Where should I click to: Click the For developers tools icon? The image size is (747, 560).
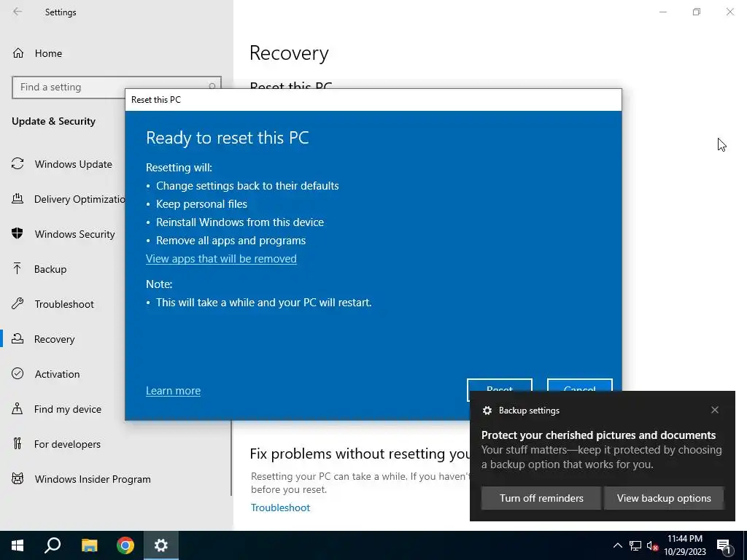[x=18, y=444]
